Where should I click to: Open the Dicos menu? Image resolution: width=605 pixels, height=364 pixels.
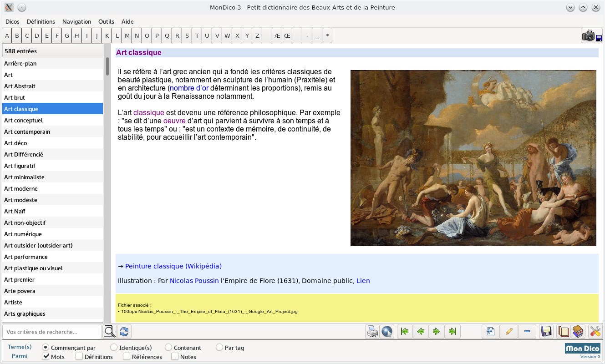click(x=12, y=21)
